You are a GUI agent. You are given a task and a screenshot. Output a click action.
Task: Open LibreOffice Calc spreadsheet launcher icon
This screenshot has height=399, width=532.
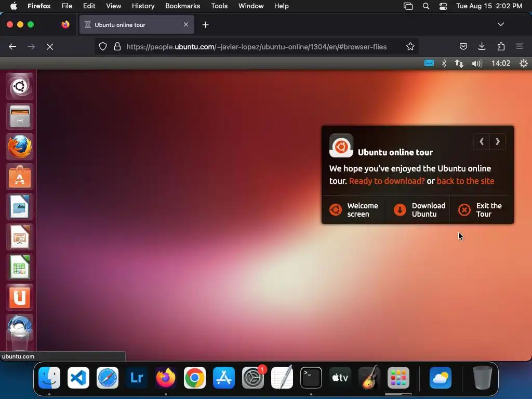[x=20, y=267]
